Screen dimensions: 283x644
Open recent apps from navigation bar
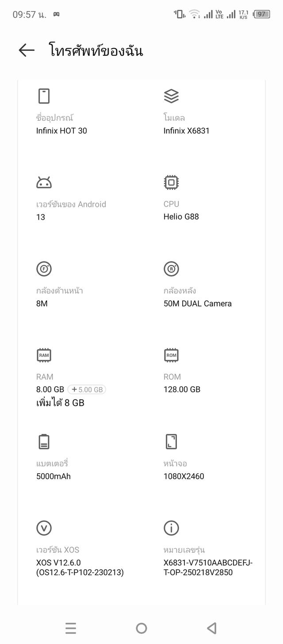(71, 628)
